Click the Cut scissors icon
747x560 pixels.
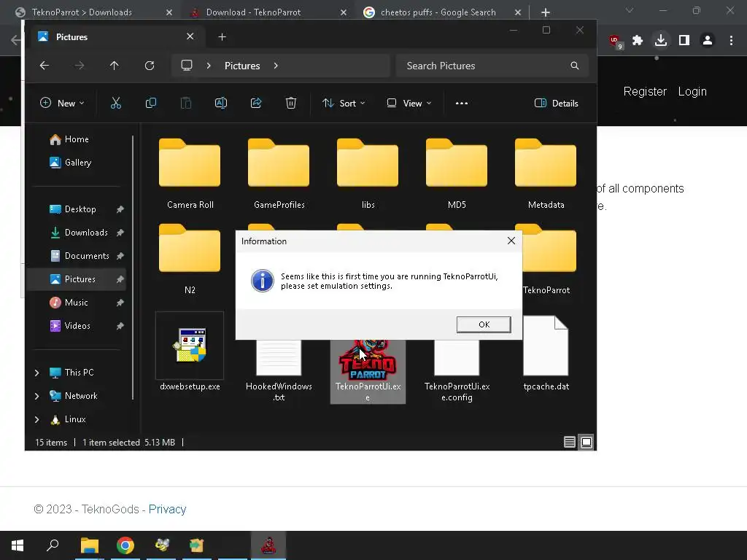pyautogui.click(x=116, y=103)
